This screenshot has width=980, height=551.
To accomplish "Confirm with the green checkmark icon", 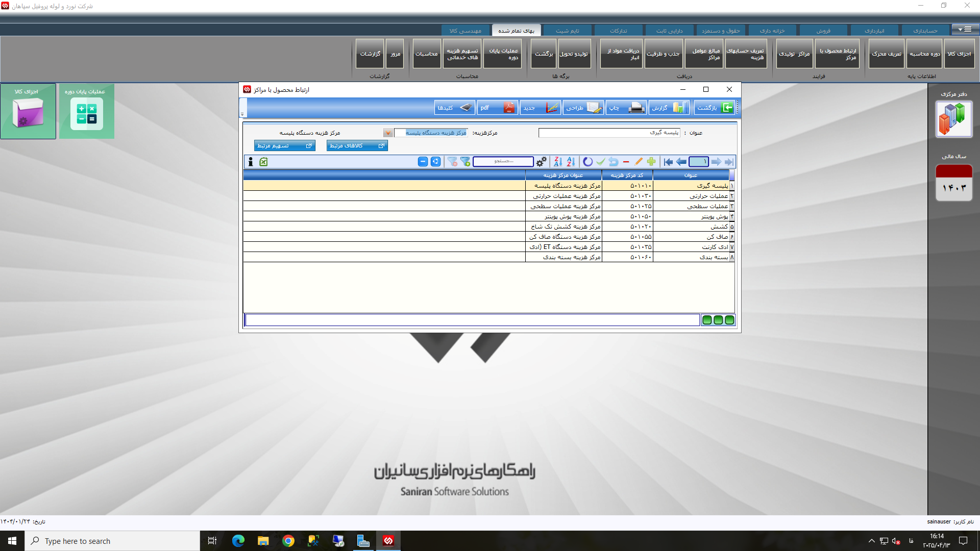I will (601, 162).
